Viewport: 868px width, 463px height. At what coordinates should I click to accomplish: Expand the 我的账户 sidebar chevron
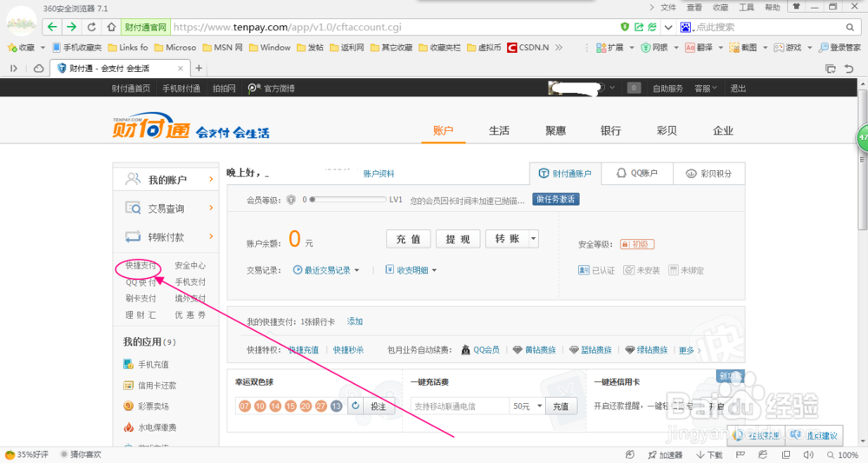click(x=211, y=179)
